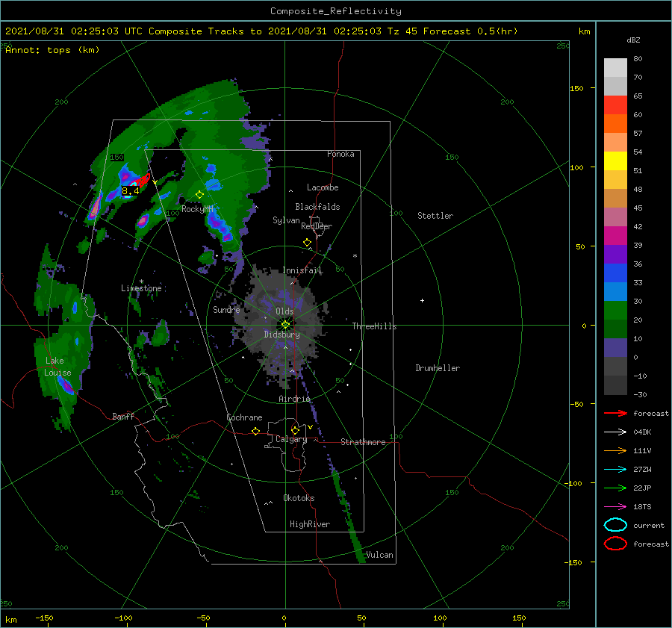Click the orange 111V arrow legend icon
The width and height of the screenshot is (672, 628).
[x=615, y=450]
